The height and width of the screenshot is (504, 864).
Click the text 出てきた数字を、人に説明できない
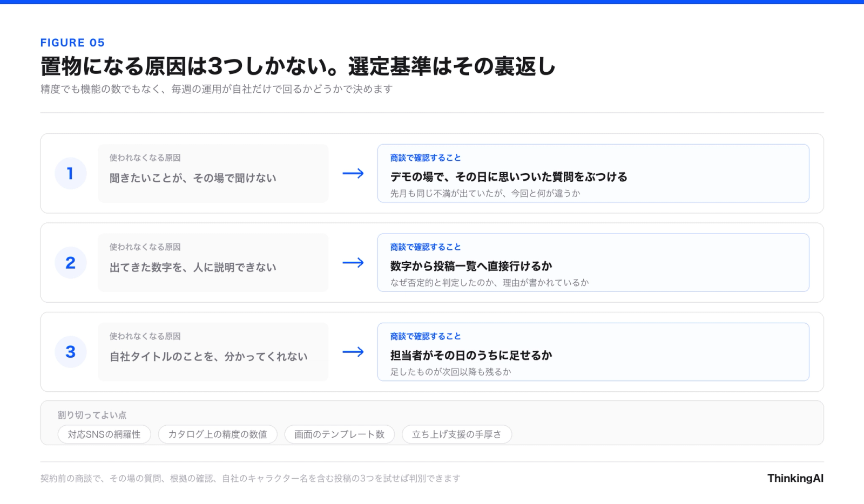click(x=193, y=267)
